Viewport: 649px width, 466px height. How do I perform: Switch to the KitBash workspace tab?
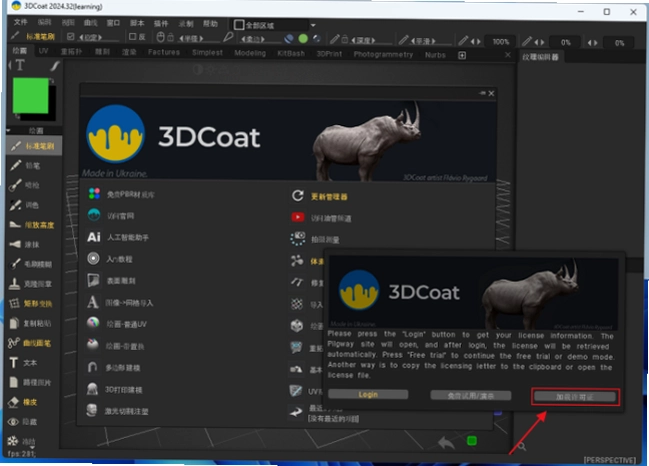[x=291, y=53]
